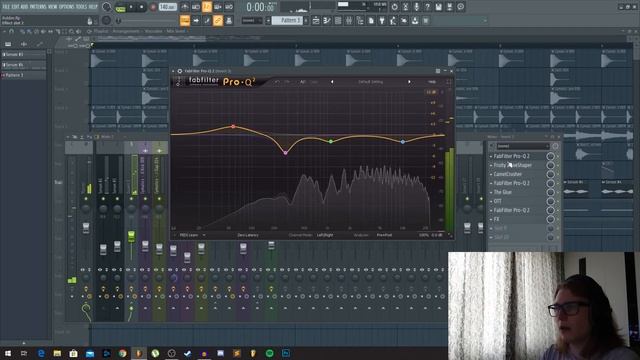This screenshot has height=360, width=640.
Task: Open the 12 dB display range selector
Action: [x=431, y=92]
